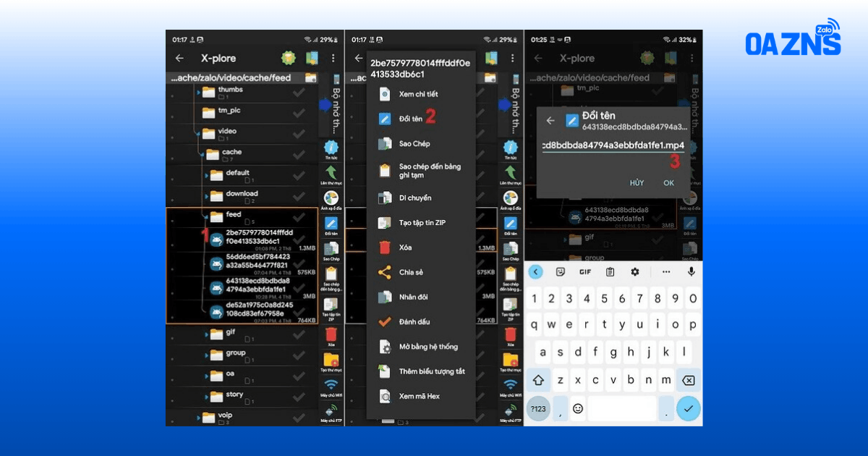Tap the microphone voice input icon on keyboard
Viewport: 868px width, 456px height.
692,272
